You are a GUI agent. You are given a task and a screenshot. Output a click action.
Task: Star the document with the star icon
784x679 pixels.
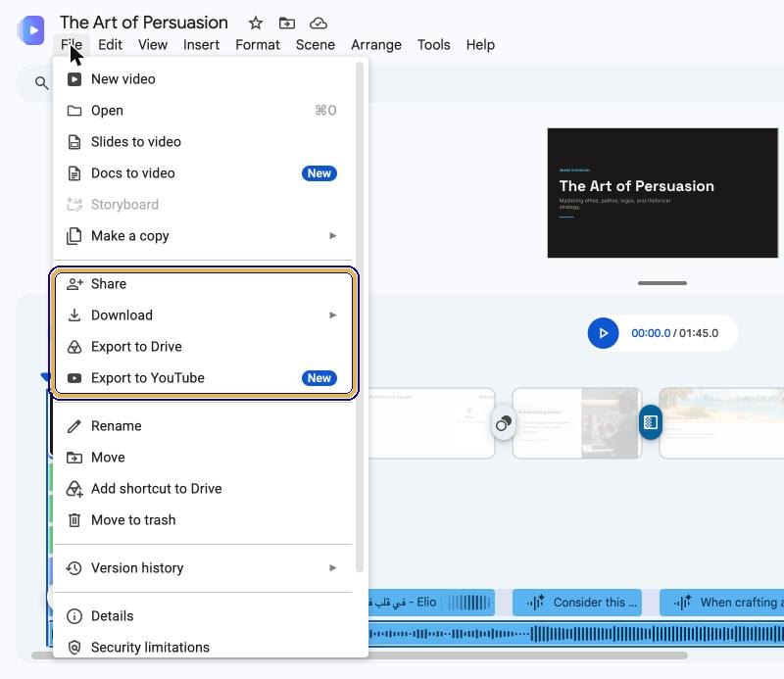[256, 23]
